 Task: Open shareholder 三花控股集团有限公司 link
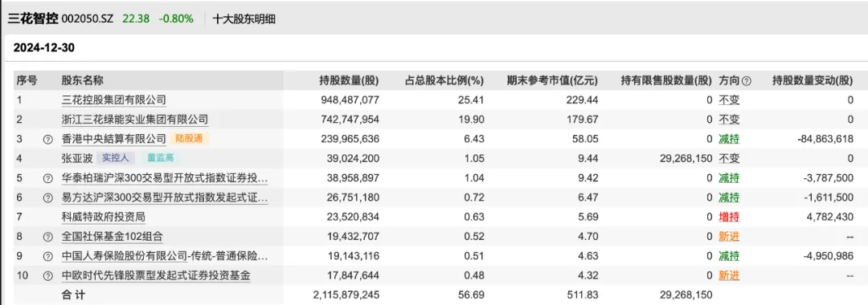113,100
